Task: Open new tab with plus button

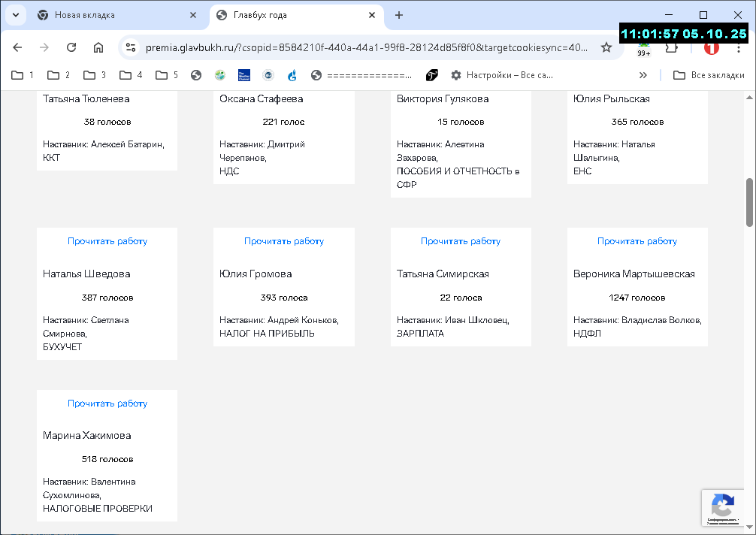Action: point(399,15)
